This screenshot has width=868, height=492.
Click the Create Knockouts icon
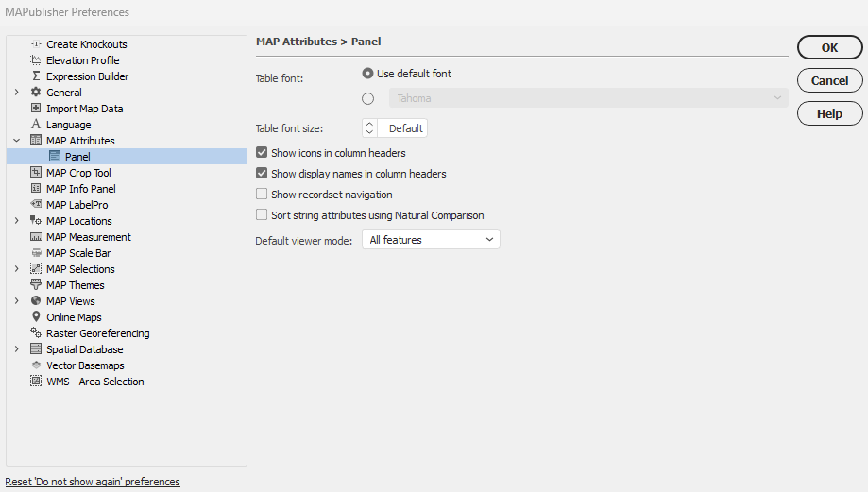[36, 43]
